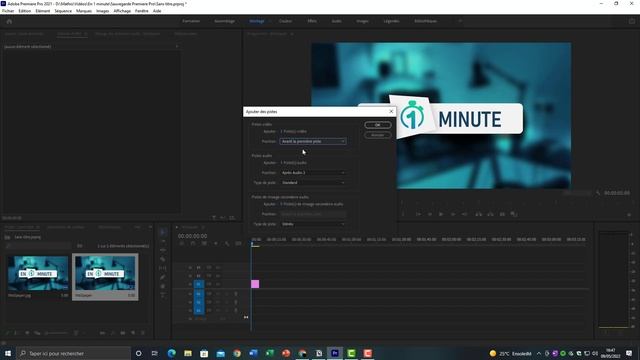Toggle linked selection in the timeline
This screenshot has width=640, height=360.
click(x=204, y=244)
